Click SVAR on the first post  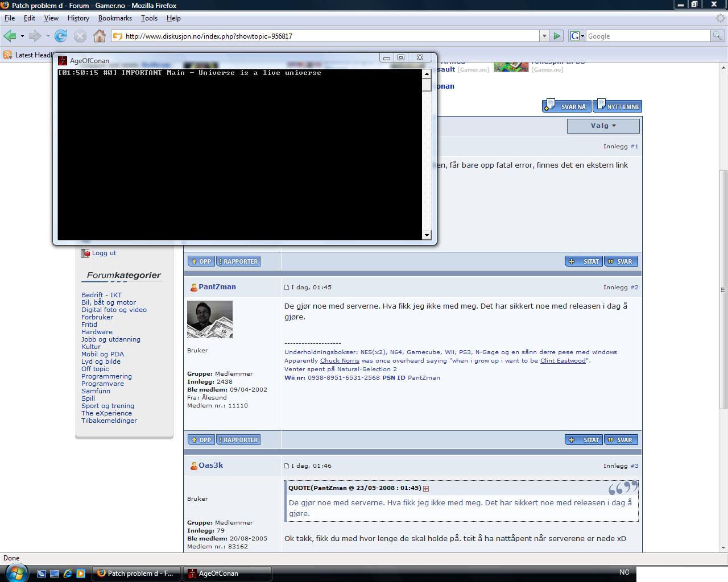[x=621, y=261]
